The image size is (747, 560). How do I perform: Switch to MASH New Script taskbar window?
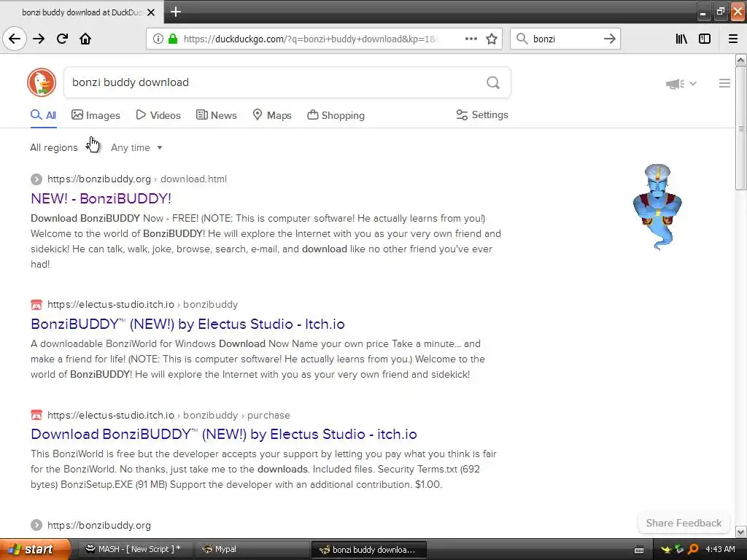point(133,549)
